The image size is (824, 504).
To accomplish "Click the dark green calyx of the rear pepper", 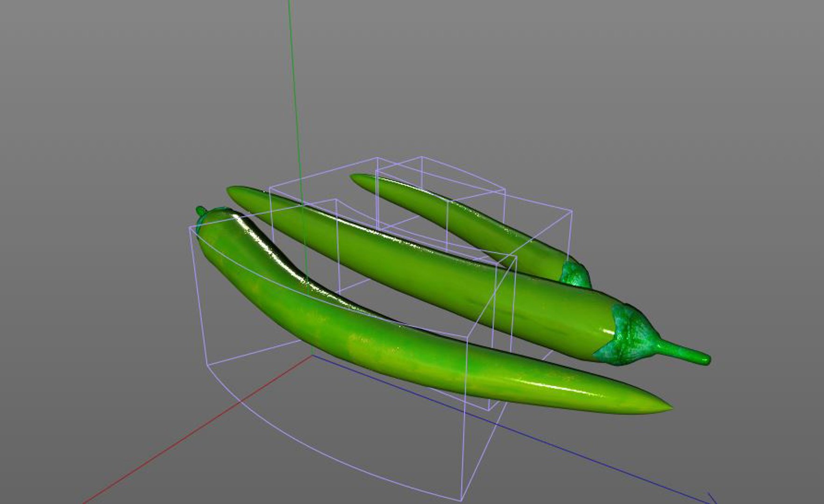I will pyautogui.click(x=576, y=275).
